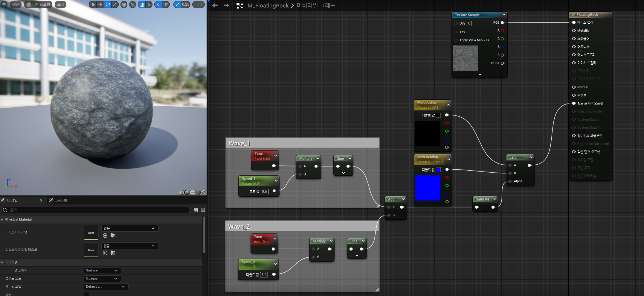Click the surface snapping icon
Image resolution: width=644 pixels, height=296 pixels.
pyautogui.click(x=133, y=4)
